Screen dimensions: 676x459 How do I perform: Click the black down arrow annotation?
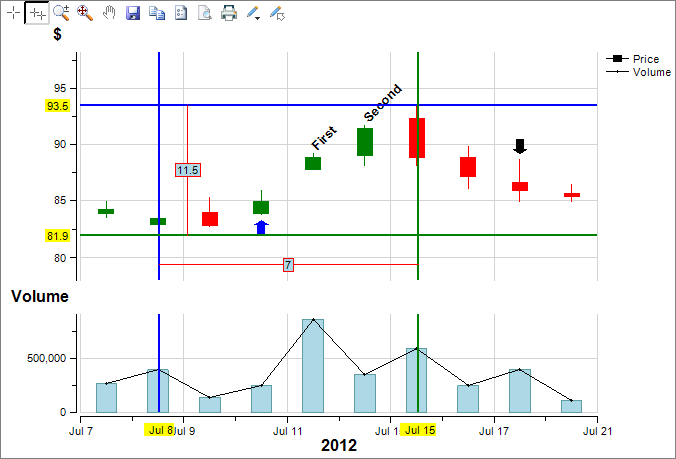tap(520, 147)
